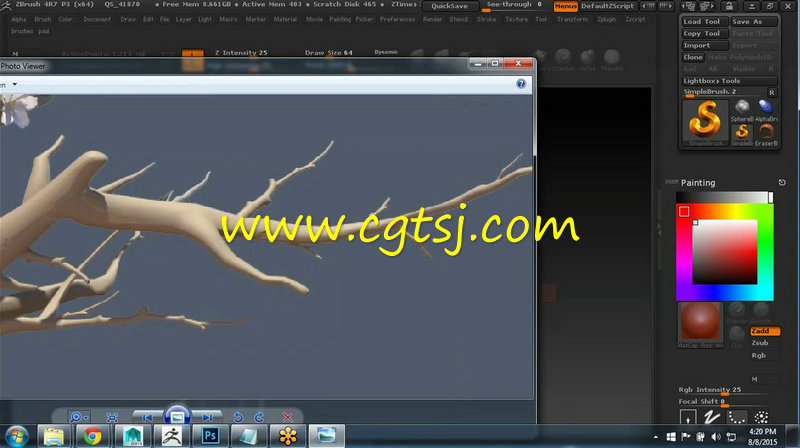The height and width of the screenshot is (448, 800).
Task: Click the Import button
Action: (x=705, y=45)
